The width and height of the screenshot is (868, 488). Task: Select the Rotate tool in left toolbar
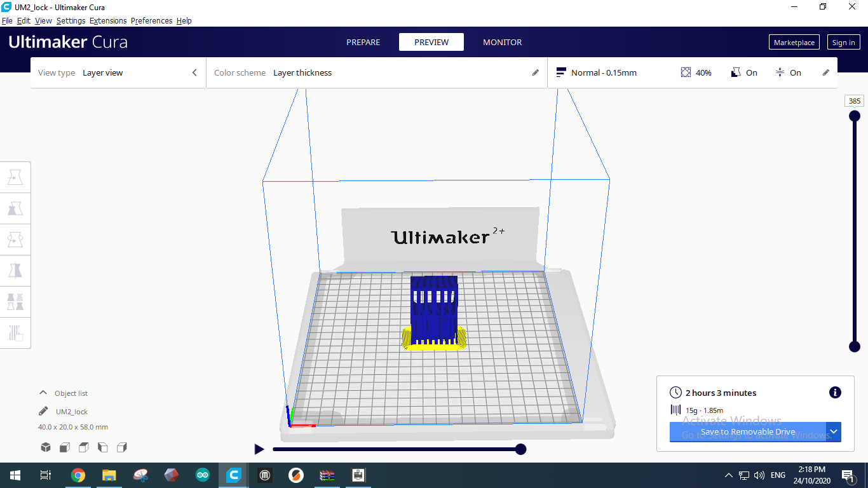pyautogui.click(x=15, y=240)
